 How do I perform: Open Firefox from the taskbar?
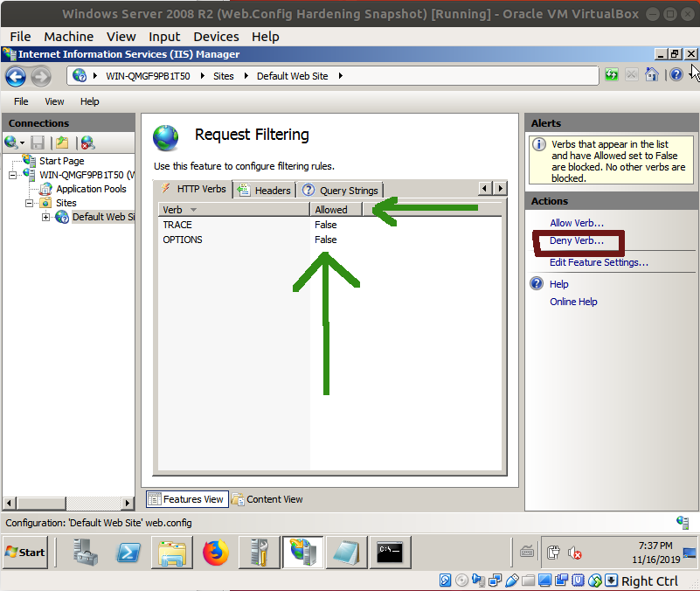[216, 553]
